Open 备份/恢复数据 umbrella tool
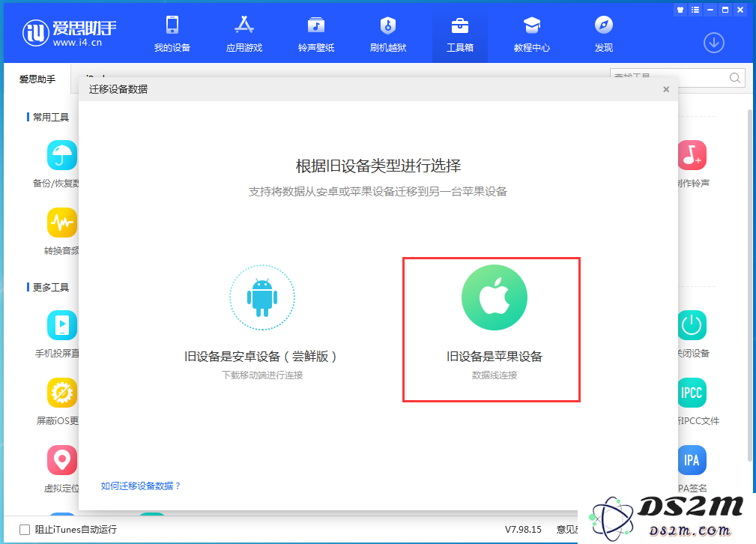This screenshot has height=544, width=756. tap(61, 155)
